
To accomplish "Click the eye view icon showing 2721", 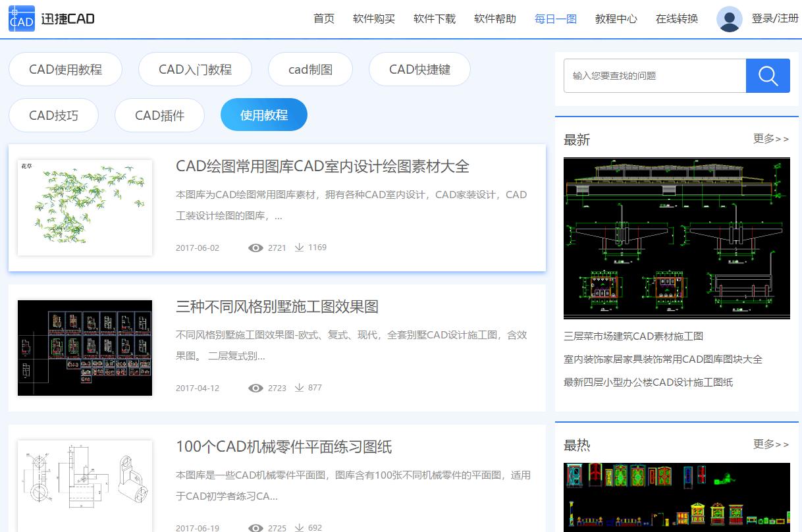I will point(255,248).
